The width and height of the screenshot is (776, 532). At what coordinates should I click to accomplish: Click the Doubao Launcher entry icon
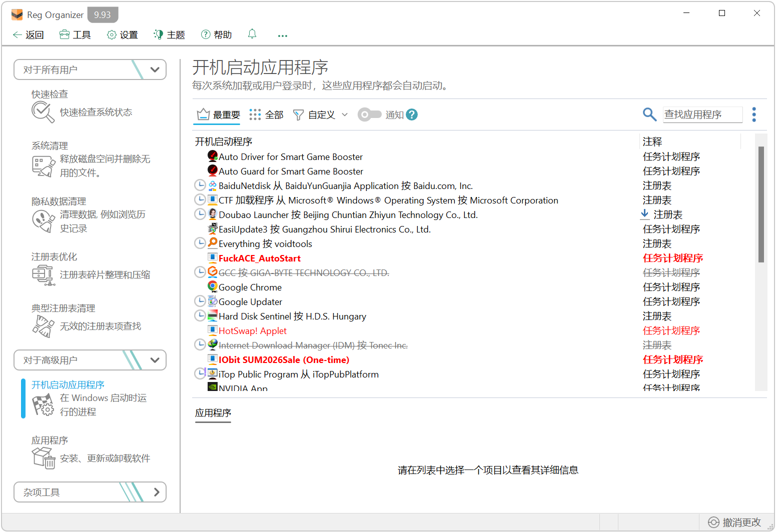213,214
